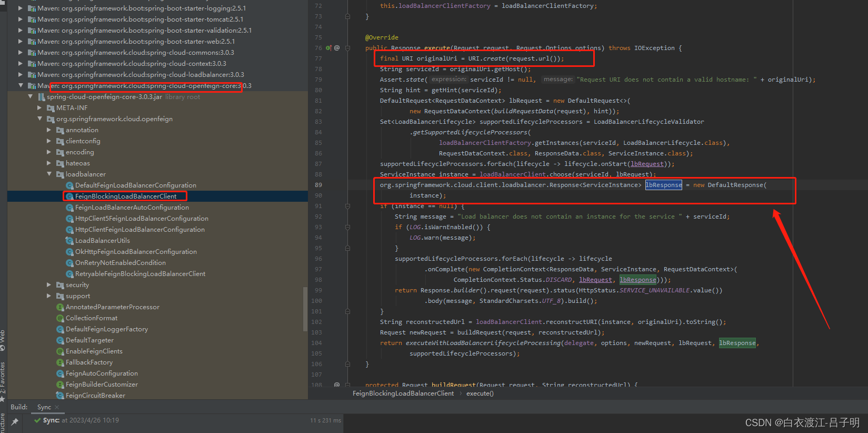Viewport: 868px width, 433px height.
Task: Click the FeignBuilderCustomizer interface icon
Action: click(x=60, y=385)
